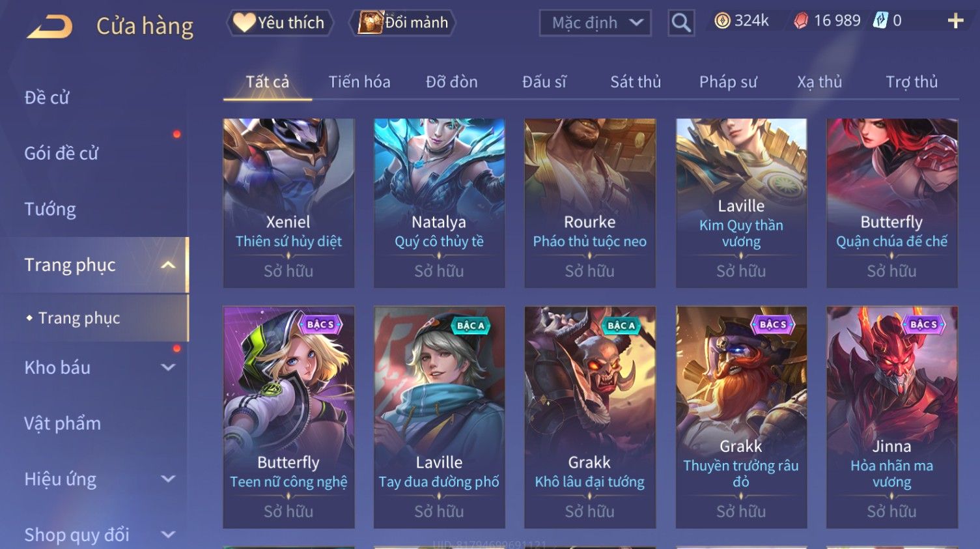Expand the Shop quy đổi section

click(168, 535)
